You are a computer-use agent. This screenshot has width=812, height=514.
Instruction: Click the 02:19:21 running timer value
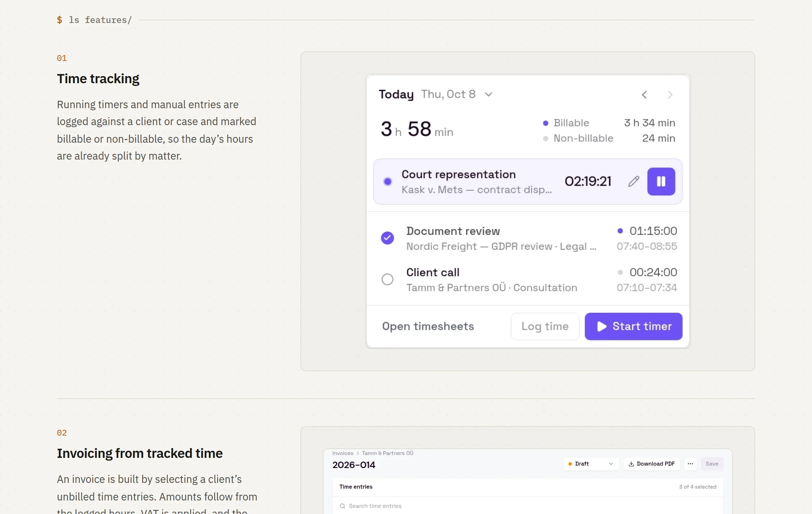click(588, 181)
